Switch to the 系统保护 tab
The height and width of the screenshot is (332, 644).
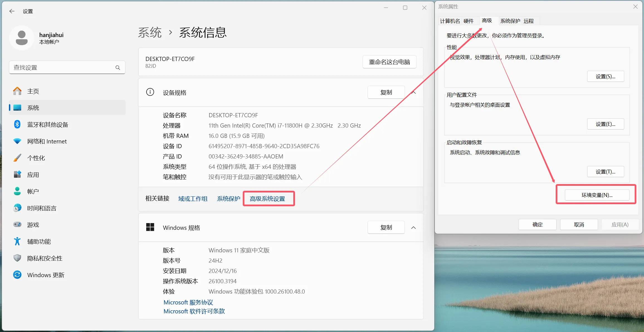(510, 21)
